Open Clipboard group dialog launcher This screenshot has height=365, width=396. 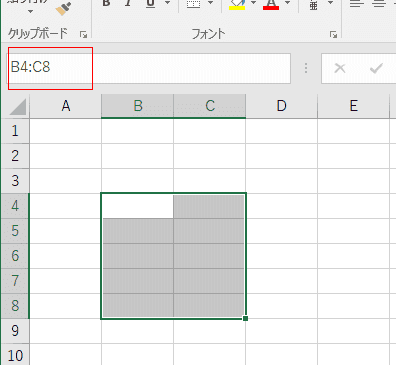pyautogui.click(x=83, y=34)
